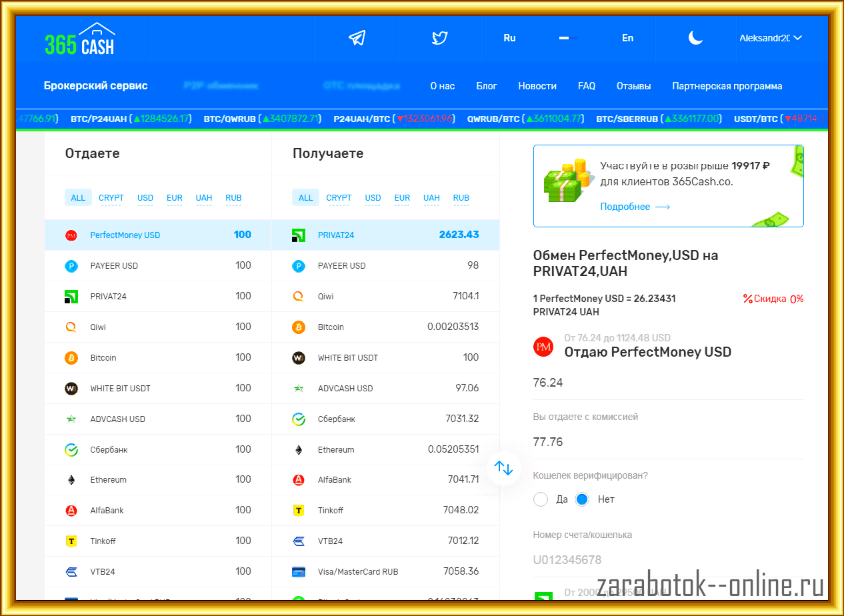Viewport: 844px width, 616px height.
Task: Select the Да wallet verified radio
Action: (x=541, y=499)
